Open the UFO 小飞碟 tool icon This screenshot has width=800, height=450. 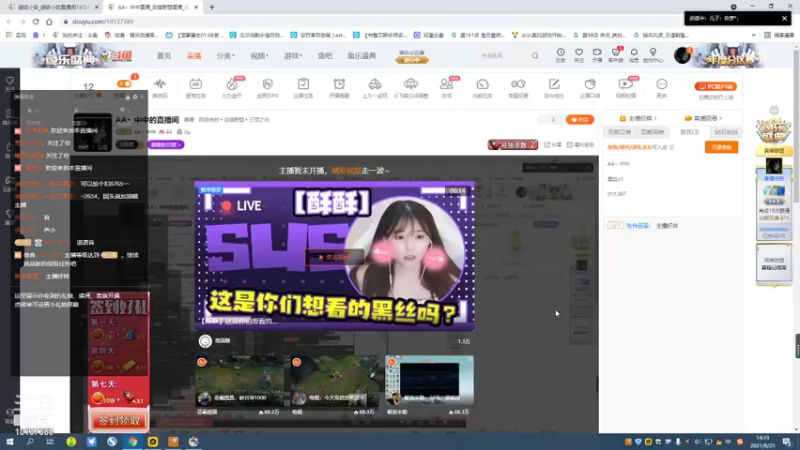(x=411, y=88)
